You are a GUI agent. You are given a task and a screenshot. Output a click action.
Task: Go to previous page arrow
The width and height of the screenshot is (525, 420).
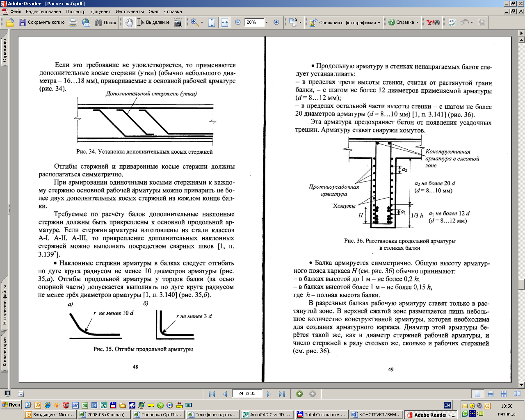click(x=225, y=394)
